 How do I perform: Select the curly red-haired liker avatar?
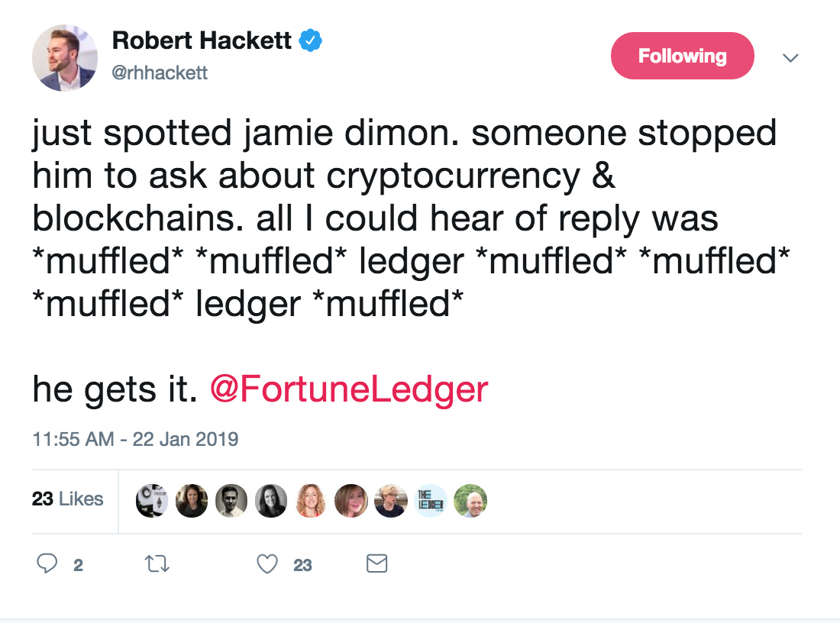[311, 501]
